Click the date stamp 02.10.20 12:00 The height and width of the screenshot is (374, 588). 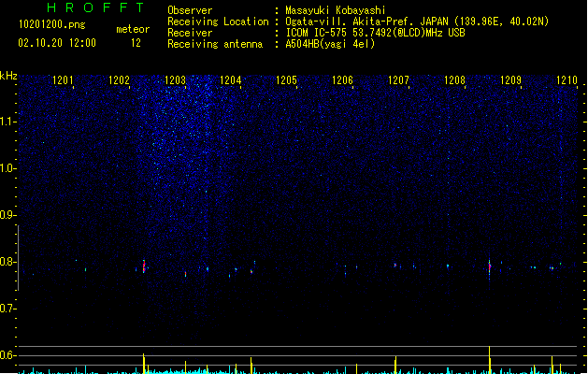(x=57, y=43)
